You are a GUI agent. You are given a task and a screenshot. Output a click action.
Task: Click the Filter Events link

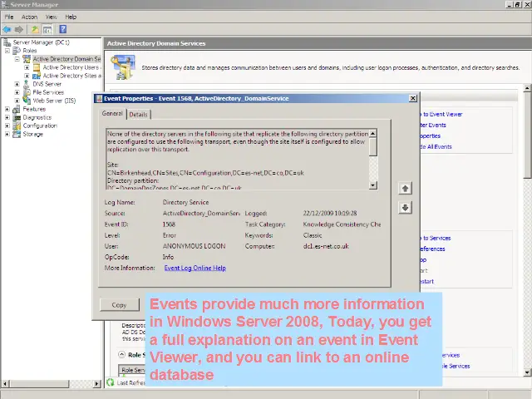coord(433,126)
